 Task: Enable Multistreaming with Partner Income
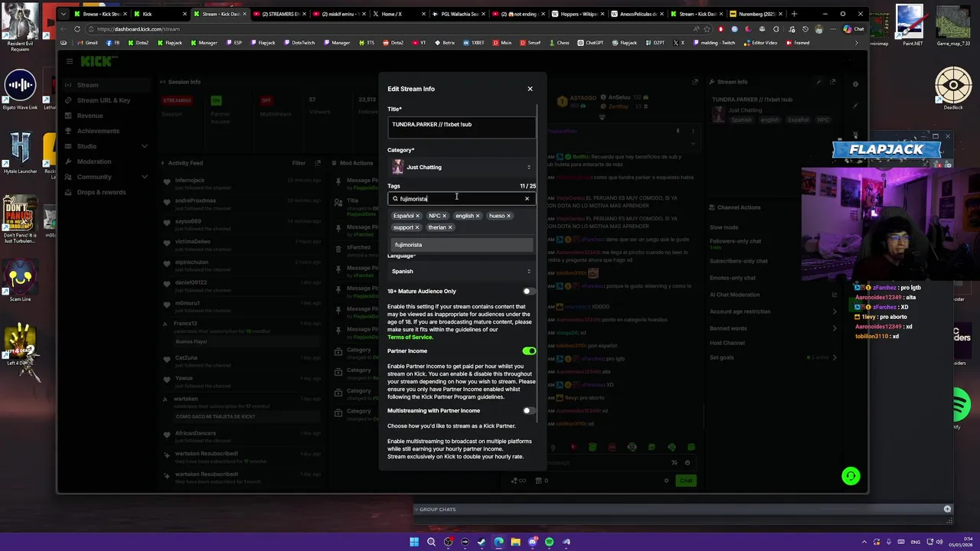tap(528, 411)
